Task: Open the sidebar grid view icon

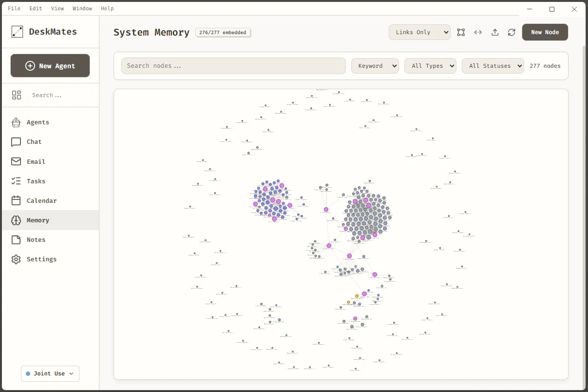Action: coord(17,95)
